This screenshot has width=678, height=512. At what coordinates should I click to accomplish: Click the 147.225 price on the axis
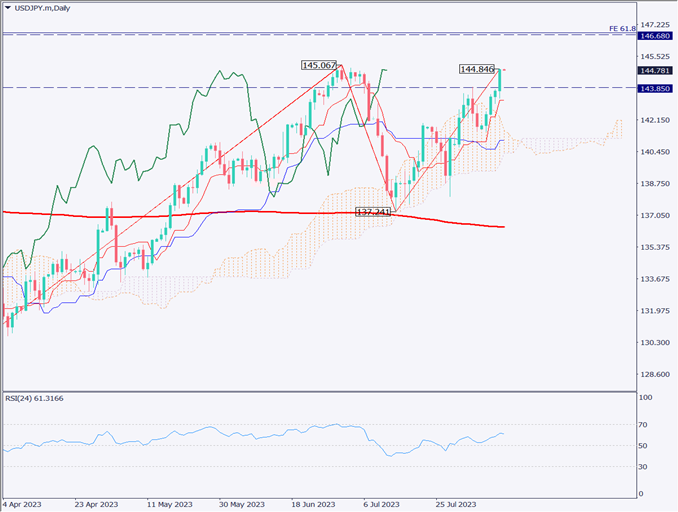tap(655, 24)
